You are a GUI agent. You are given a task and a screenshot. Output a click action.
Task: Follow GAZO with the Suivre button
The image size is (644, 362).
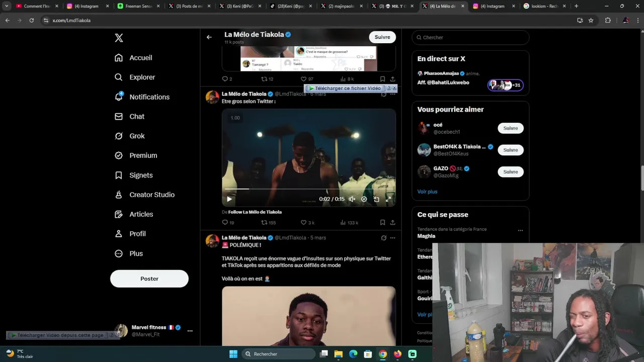point(510,172)
